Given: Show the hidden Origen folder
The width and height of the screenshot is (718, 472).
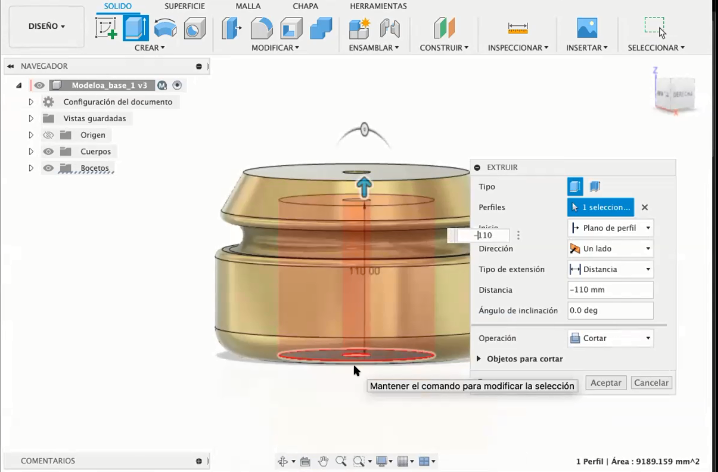Looking at the screenshot, I should click(48, 135).
